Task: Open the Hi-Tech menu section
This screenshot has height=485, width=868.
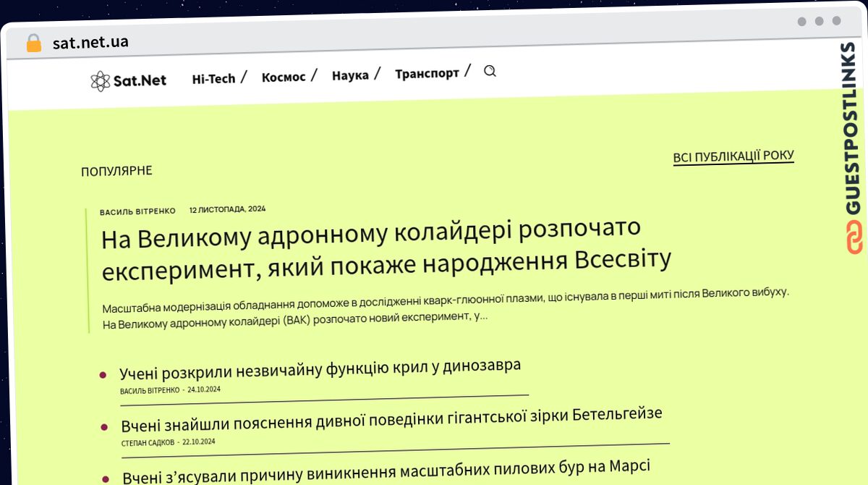Action: pos(213,79)
